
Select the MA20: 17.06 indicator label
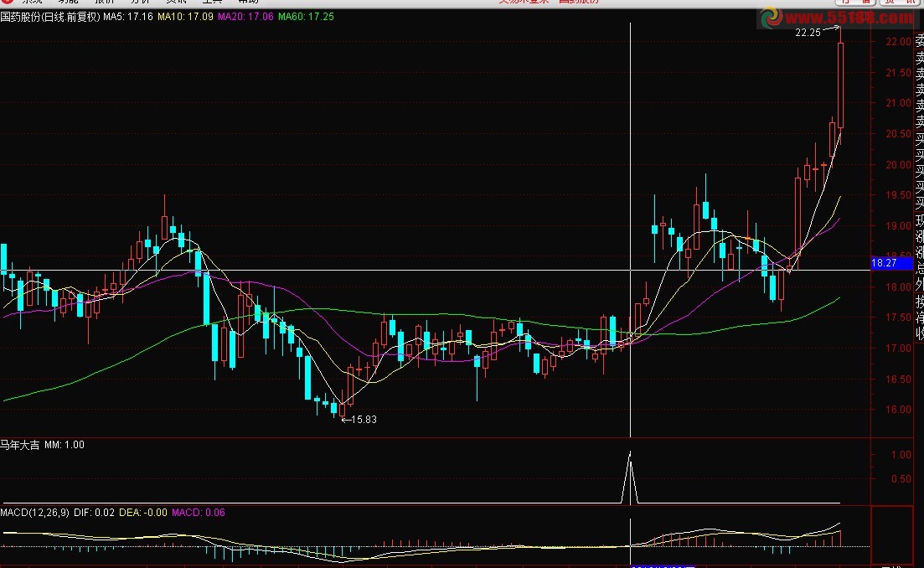coord(245,17)
